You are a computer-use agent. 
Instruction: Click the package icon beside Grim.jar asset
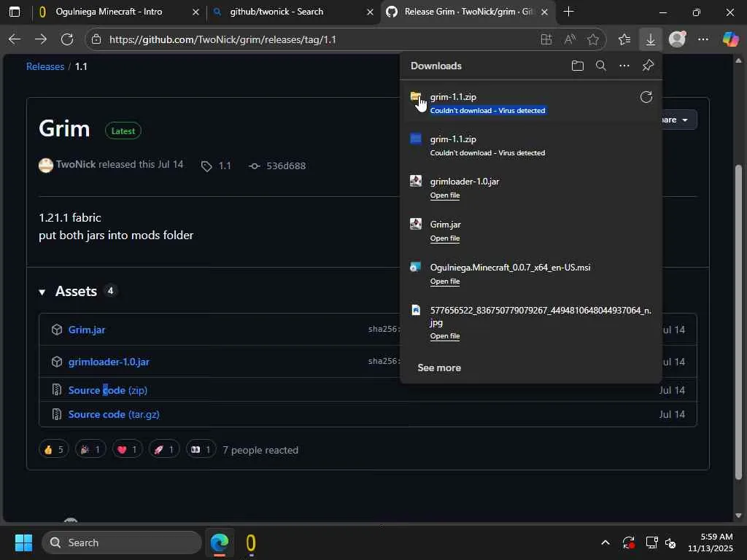coord(57,330)
